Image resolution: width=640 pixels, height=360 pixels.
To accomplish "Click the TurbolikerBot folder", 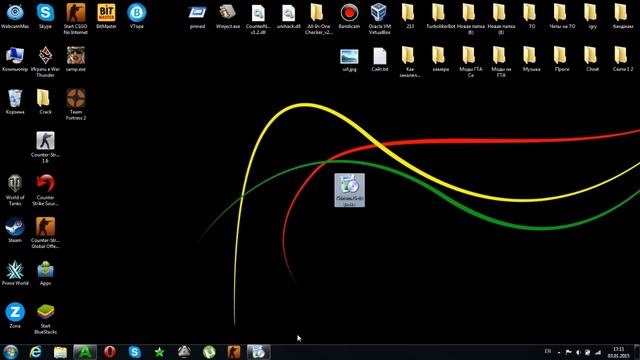I will tap(440, 16).
